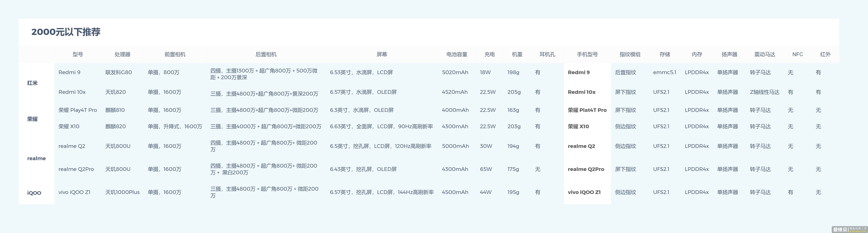Screen dimensions: 868x233
Task: Click the 后置相机 column header
Action: tap(266, 54)
